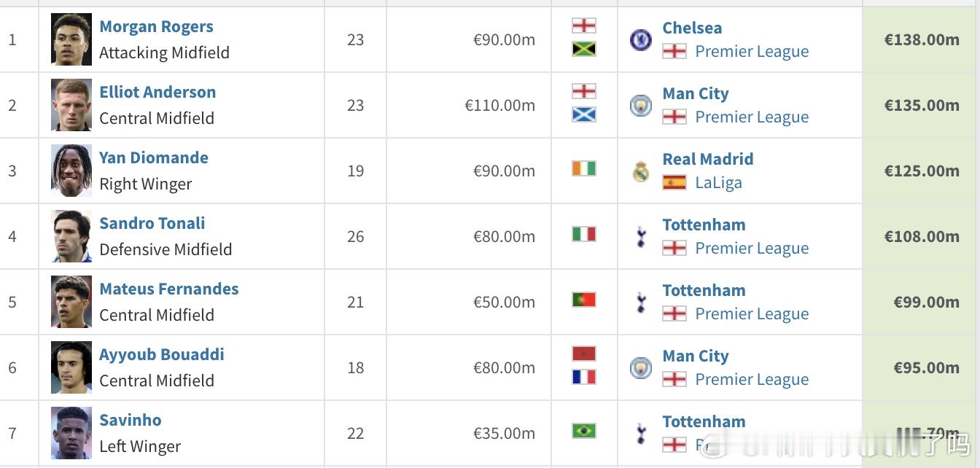
Task: Click the Spain flag beside LaLiga
Action: [674, 182]
